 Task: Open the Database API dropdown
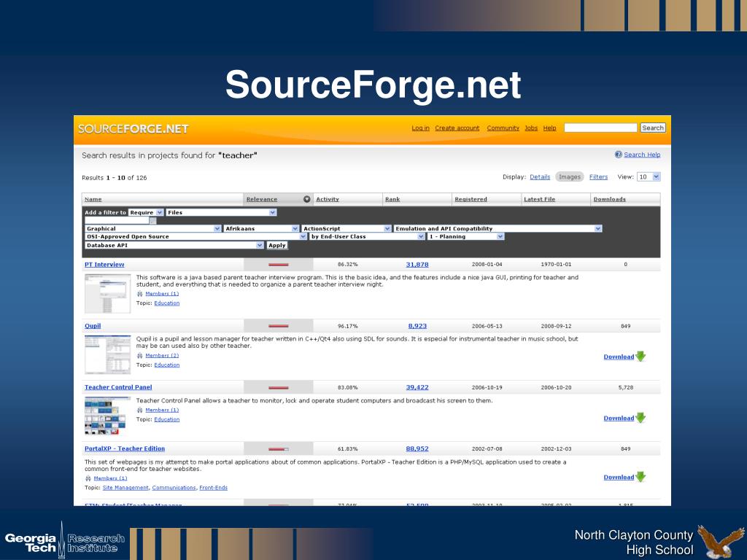(174, 245)
